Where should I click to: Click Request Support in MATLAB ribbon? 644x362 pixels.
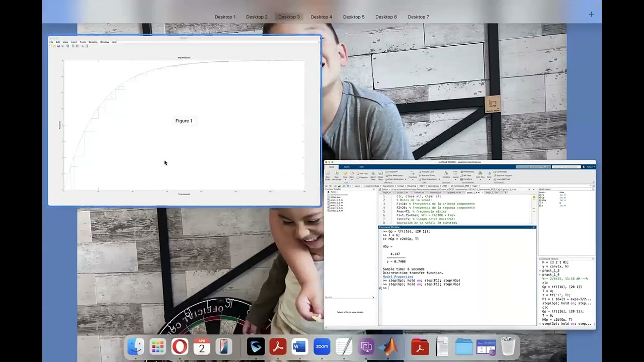[503, 175]
